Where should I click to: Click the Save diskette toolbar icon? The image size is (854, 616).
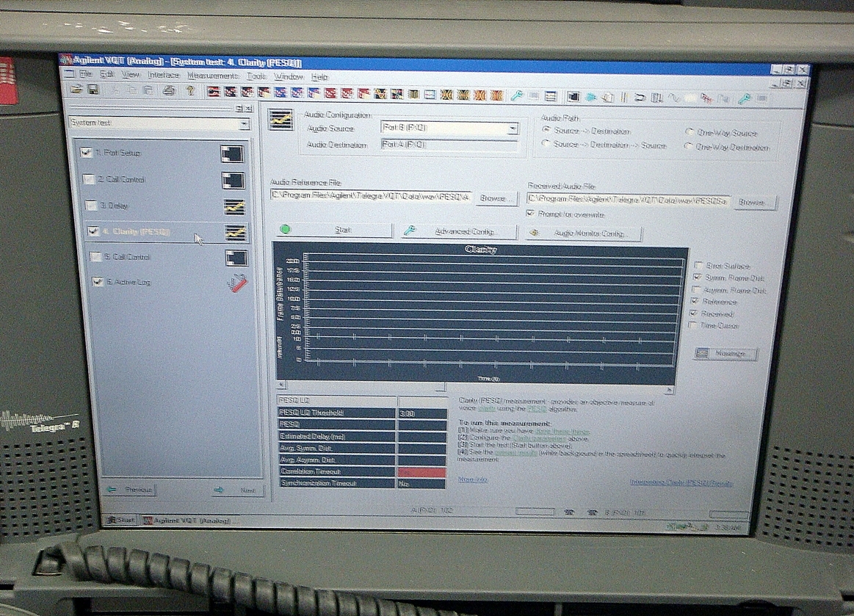click(x=93, y=90)
